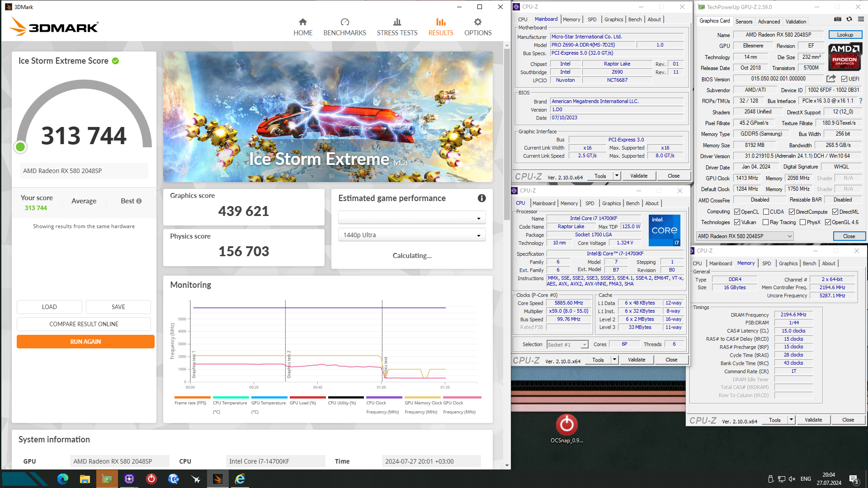Open Internet Explorer from the taskbar
Viewport: 868px width, 488px height.
pos(240,479)
